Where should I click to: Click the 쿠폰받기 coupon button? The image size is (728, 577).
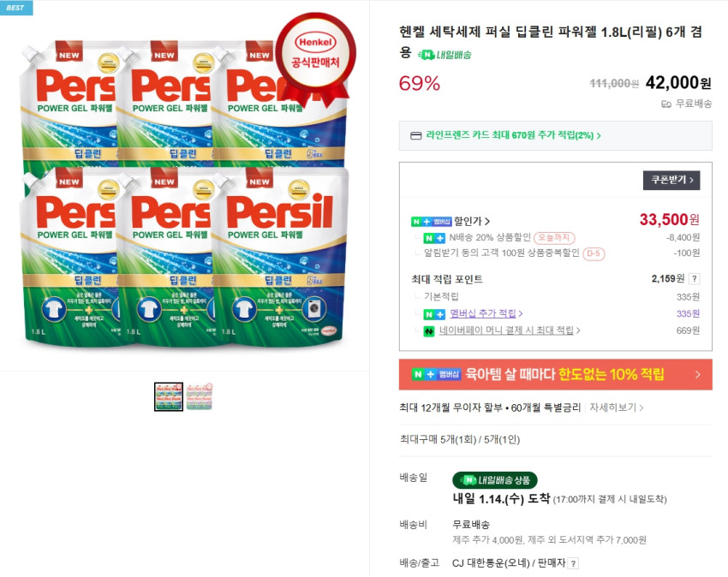[x=671, y=180]
